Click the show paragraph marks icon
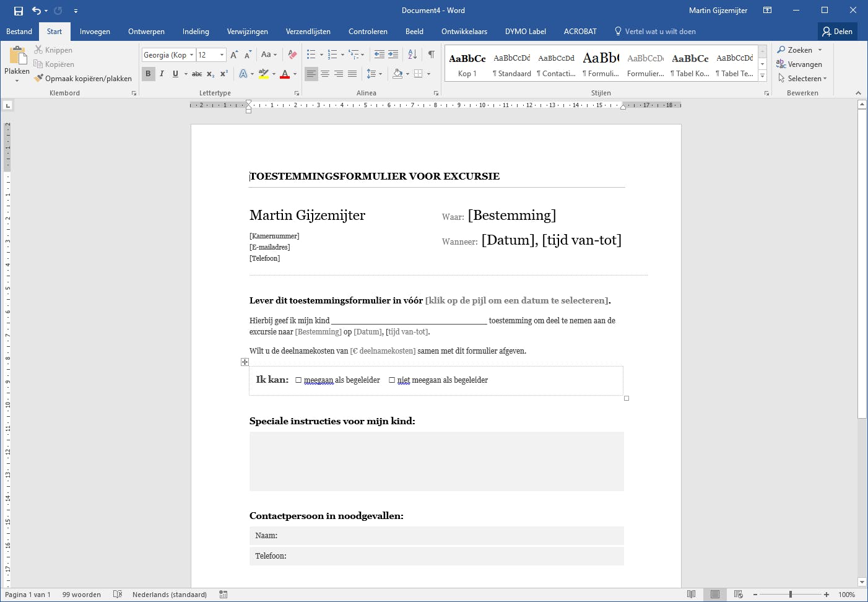 (431, 55)
